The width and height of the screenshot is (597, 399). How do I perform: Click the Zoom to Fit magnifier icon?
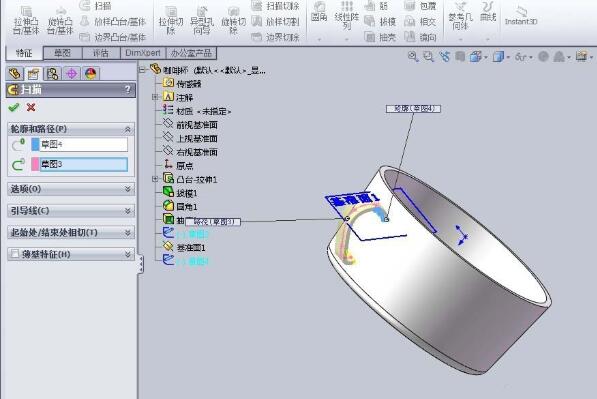point(413,57)
